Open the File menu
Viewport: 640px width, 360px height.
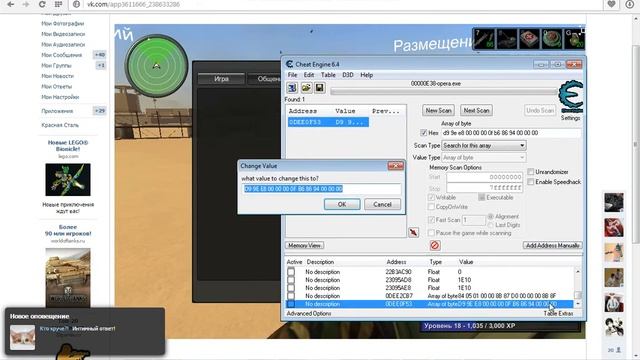[x=292, y=75]
